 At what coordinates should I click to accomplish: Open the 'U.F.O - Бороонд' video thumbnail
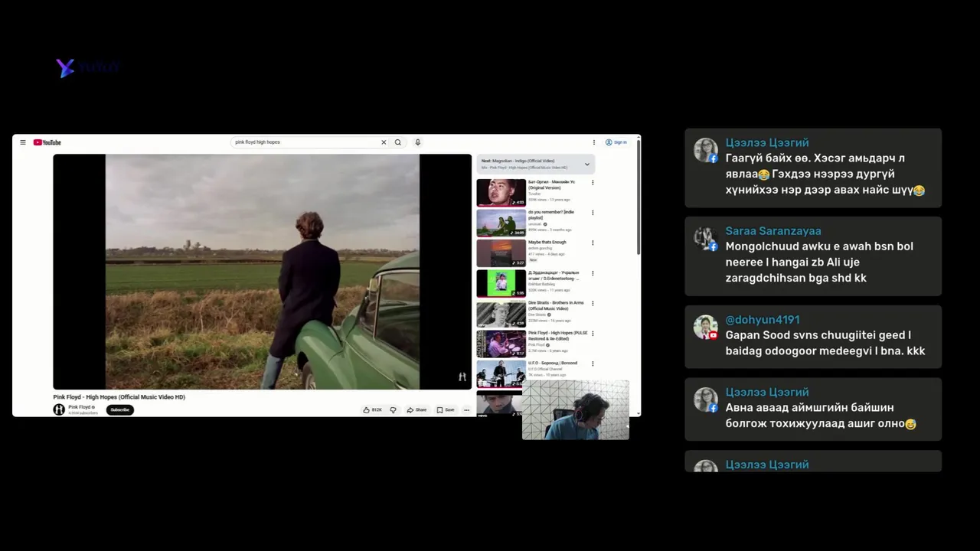(501, 374)
